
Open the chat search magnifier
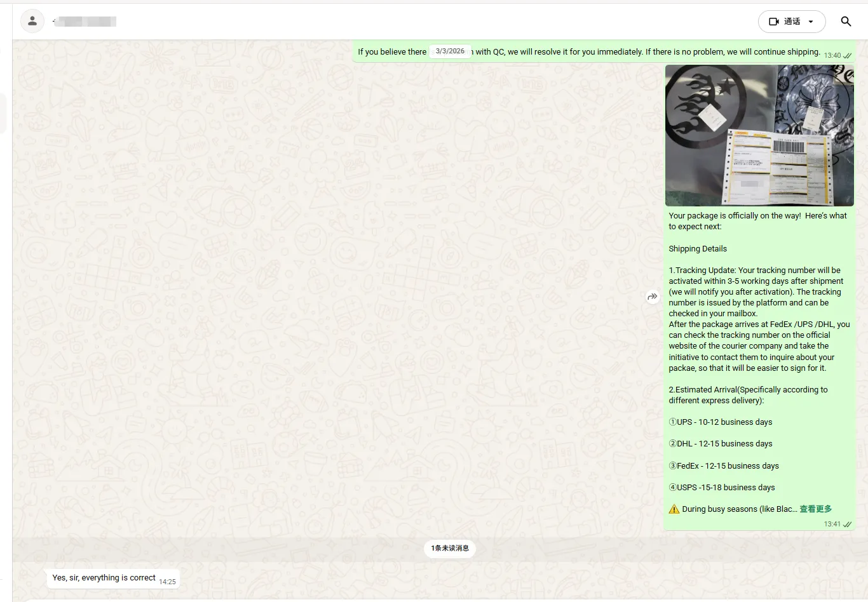(x=846, y=22)
